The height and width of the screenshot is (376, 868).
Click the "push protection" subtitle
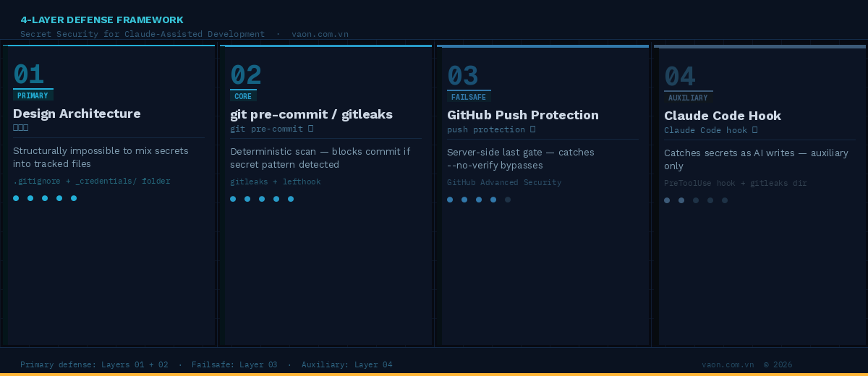point(491,129)
